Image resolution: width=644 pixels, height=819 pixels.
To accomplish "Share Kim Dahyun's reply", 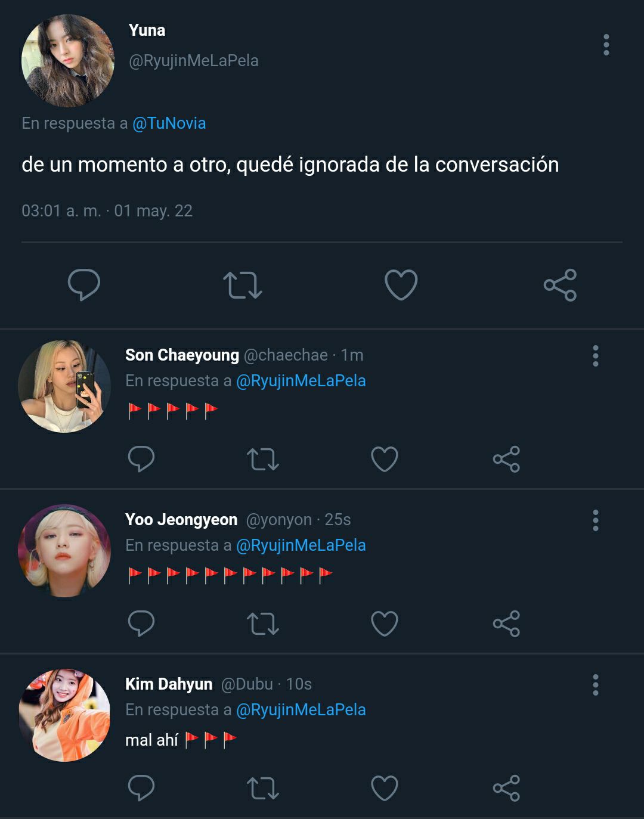I will pyautogui.click(x=506, y=788).
